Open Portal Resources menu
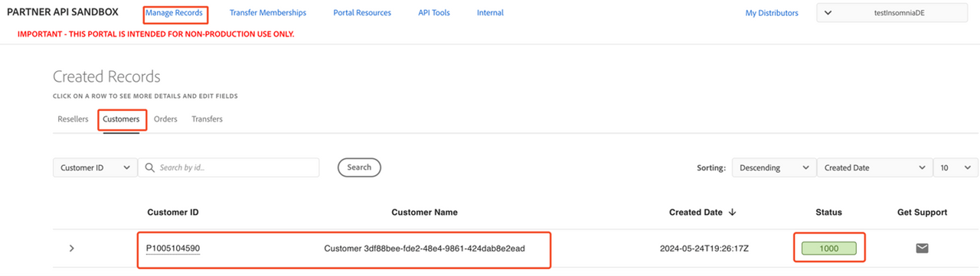980x276 pixels. 362,13
